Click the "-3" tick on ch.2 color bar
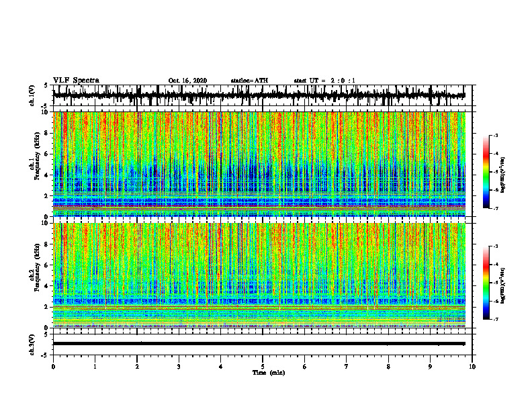Viewport: 532px width, 411px height. pos(496,246)
